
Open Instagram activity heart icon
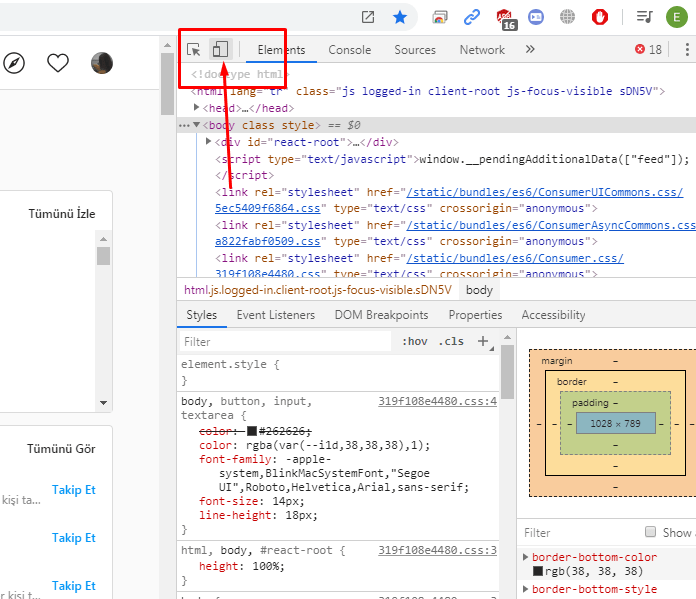pos(58,63)
